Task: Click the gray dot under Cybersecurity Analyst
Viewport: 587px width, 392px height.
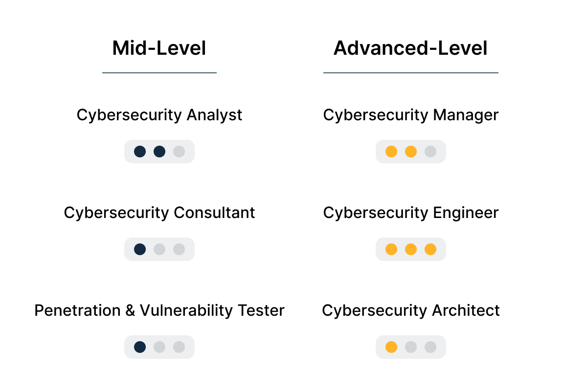Action: click(179, 152)
